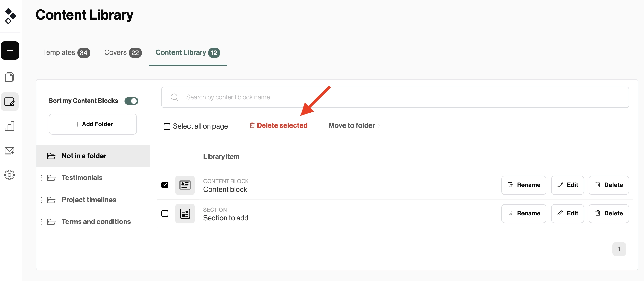Select the Content Library editor icon in sidebar
This screenshot has width=644, height=281.
[x=10, y=102]
